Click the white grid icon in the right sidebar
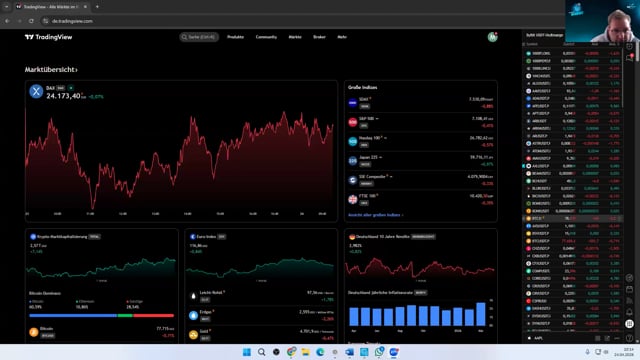Viewport: 640px width, 360px height. (629, 323)
